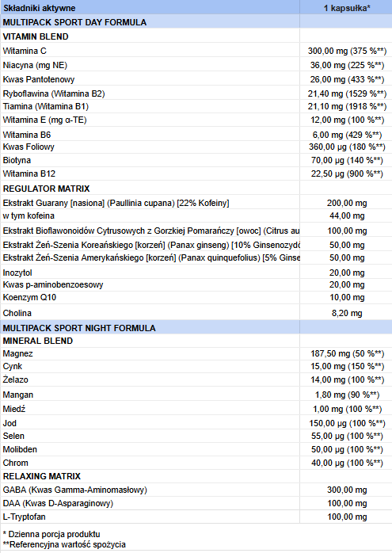Click the 'Składniki aktywne' header cell
Viewport: 392px width, 553px height.
[150, 7]
